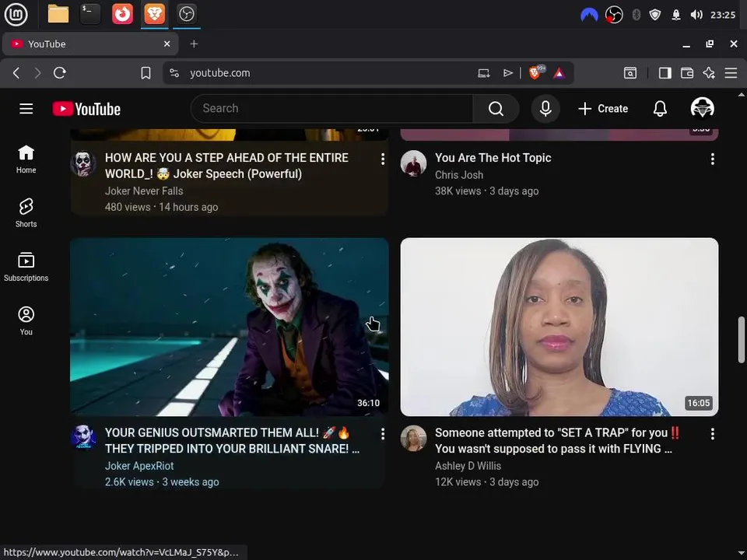Screen dimensions: 747x560
Task: Click the OBS tray icon
Action: point(614,15)
